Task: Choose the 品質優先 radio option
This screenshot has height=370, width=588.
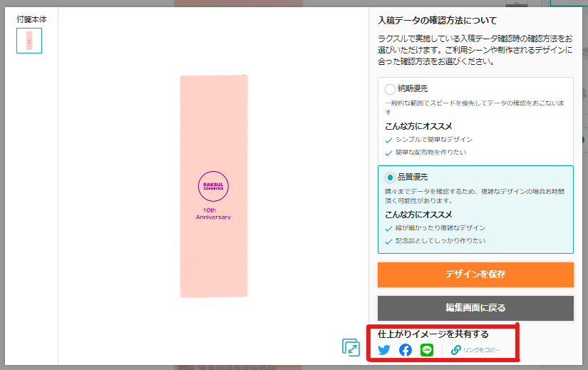Action: (x=390, y=177)
